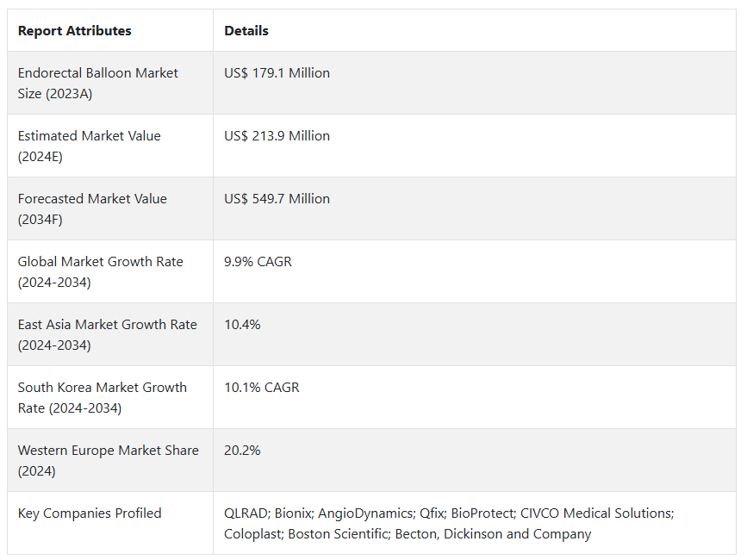Click the 10.4% value
Screen dimensions: 747x560
coord(242,325)
